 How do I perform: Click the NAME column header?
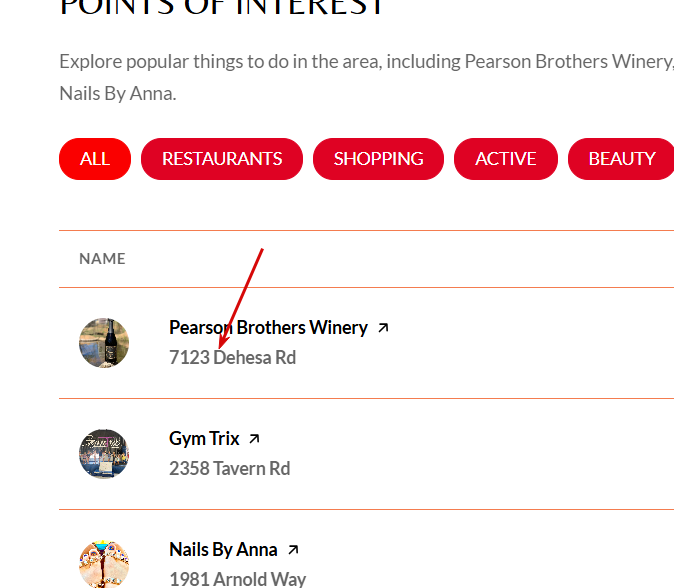[102, 259]
